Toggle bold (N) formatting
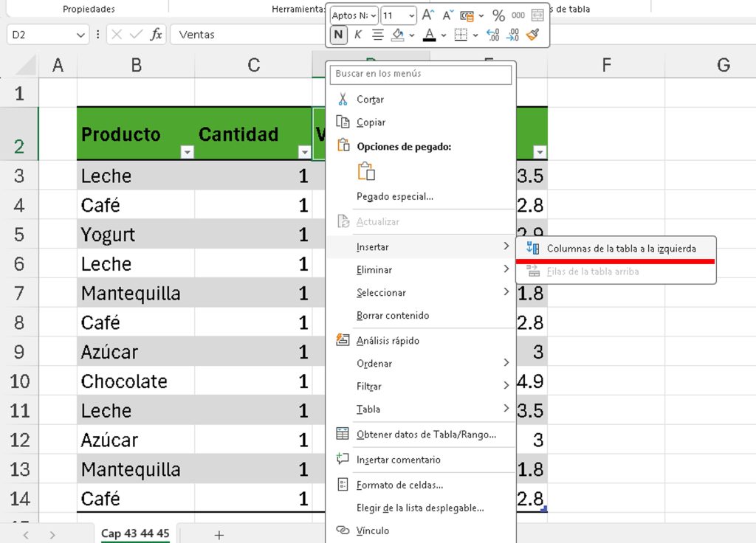 coord(338,35)
